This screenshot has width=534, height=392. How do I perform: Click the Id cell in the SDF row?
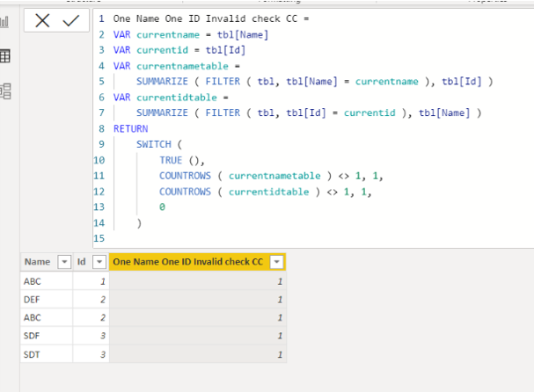[x=91, y=336]
